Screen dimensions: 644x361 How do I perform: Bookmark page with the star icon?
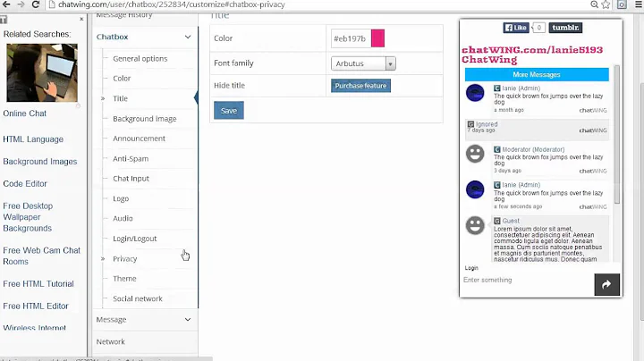pos(606,4)
